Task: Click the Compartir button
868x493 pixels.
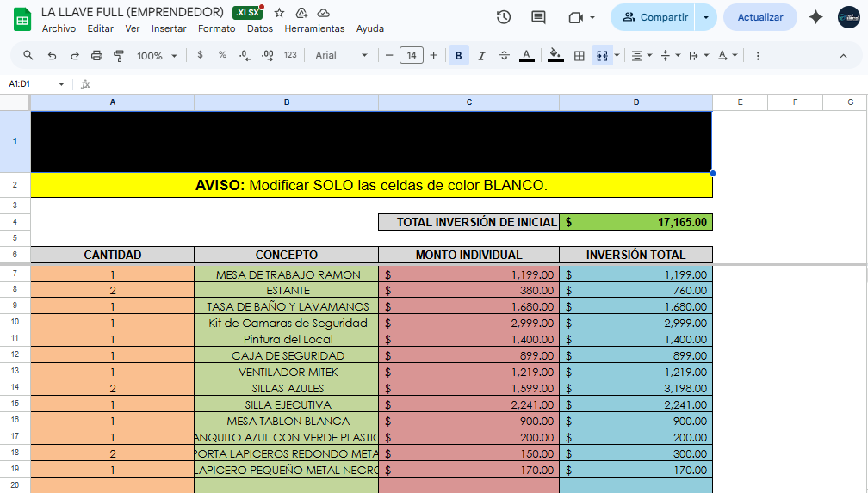Action: 655,17
